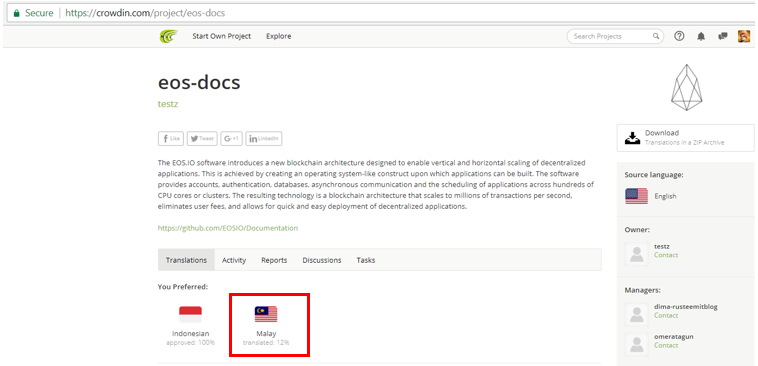Open the testz link under the title
This screenshot has height=366, width=758.
(168, 103)
